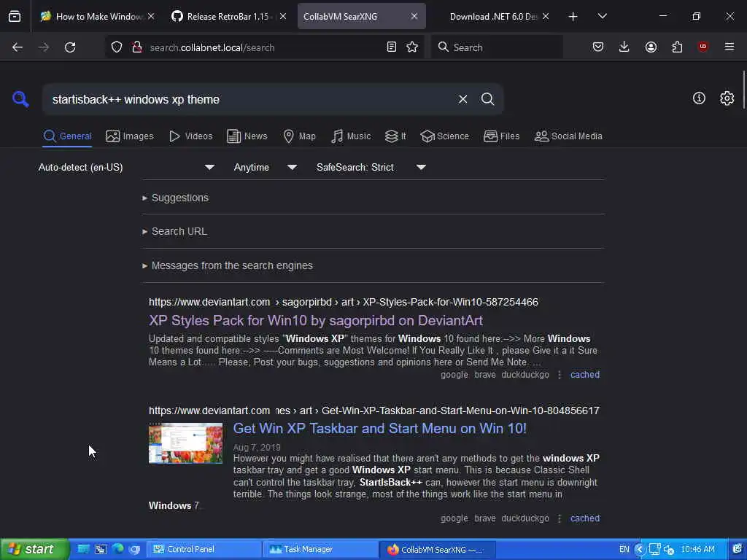Switch to the Map search category

pos(300,136)
